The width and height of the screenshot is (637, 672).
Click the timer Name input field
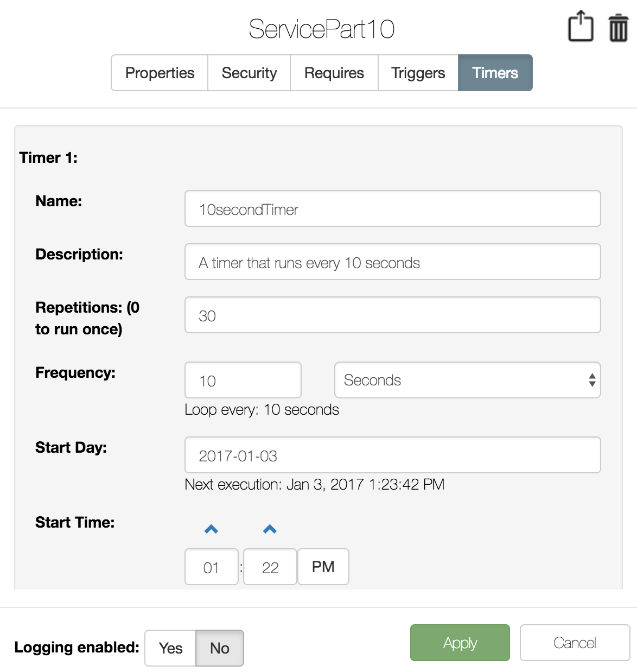[393, 208]
